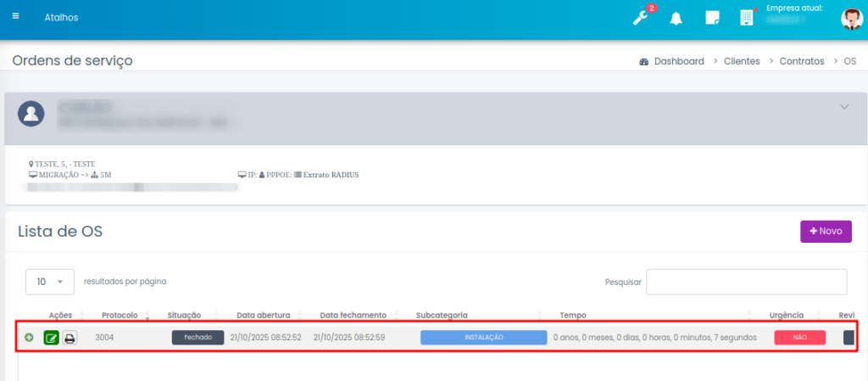
Task: Sort by the Data abertura column header
Action: click(263, 315)
